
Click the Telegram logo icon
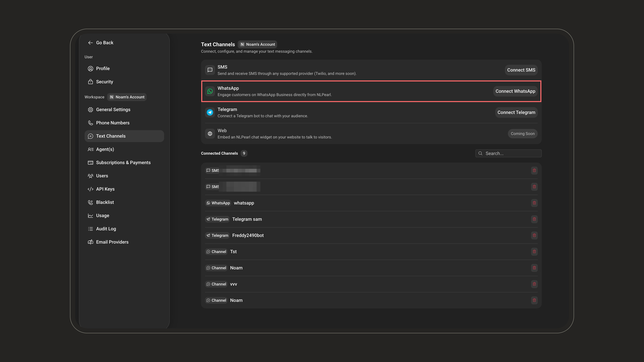(210, 112)
